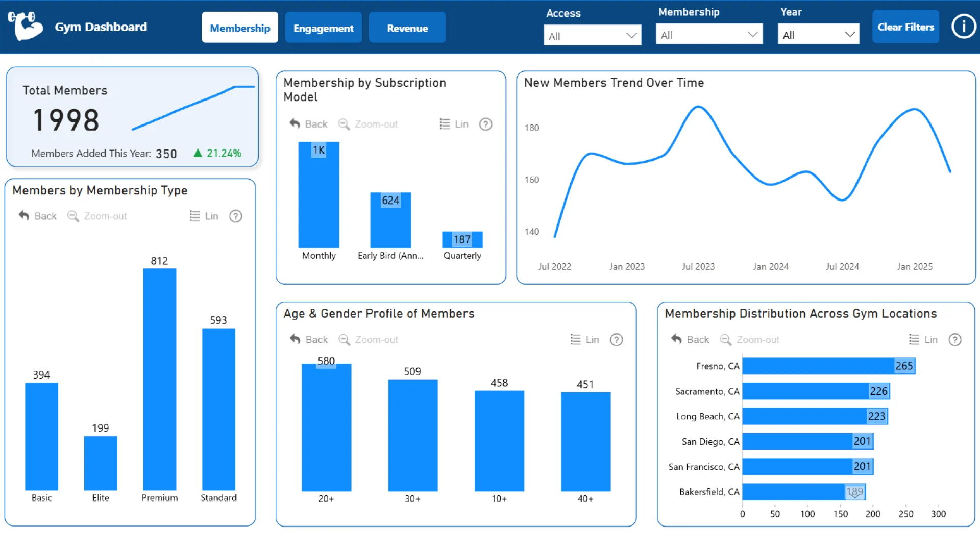
Task: Toggle Lin scale in Subscription Model chart
Action: pos(454,124)
